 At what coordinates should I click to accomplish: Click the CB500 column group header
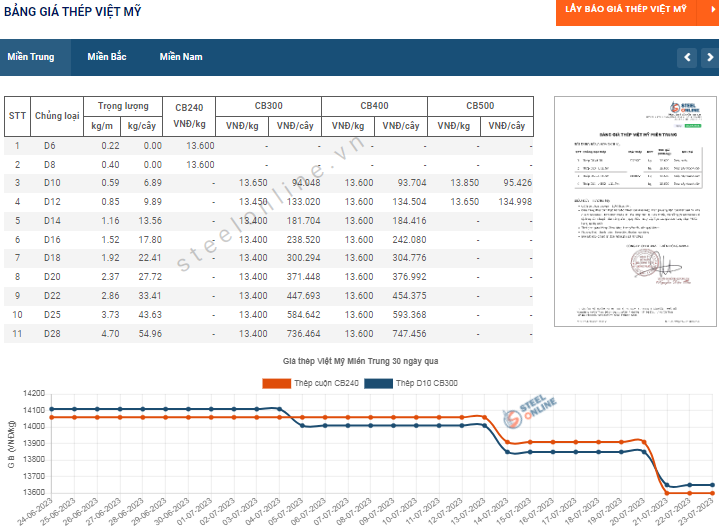coord(480,106)
